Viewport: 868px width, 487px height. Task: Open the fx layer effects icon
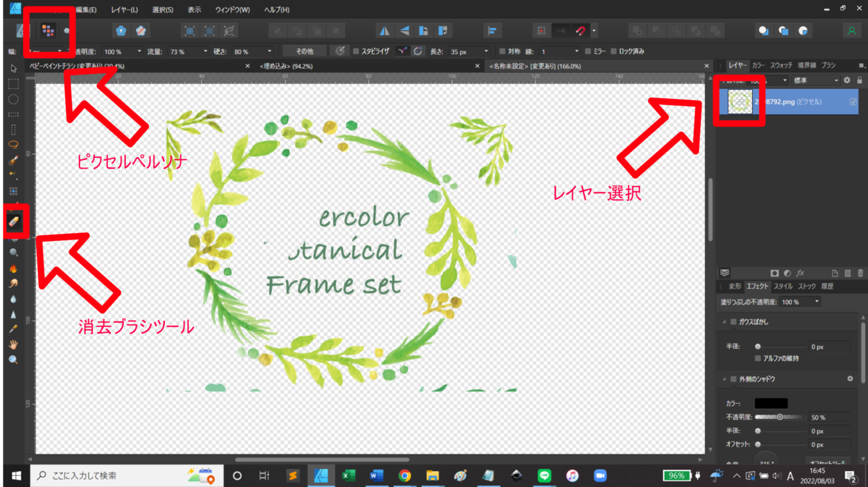(800, 273)
